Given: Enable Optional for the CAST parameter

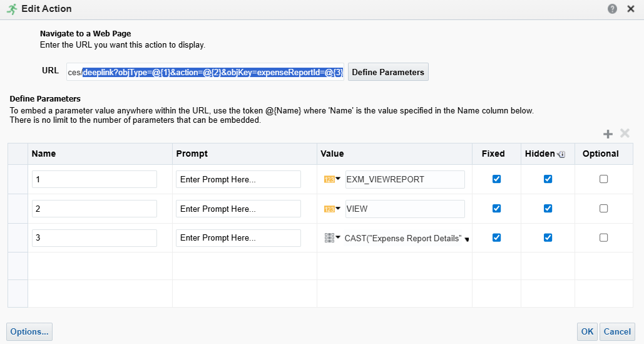Looking at the screenshot, I should [x=603, y=238].
